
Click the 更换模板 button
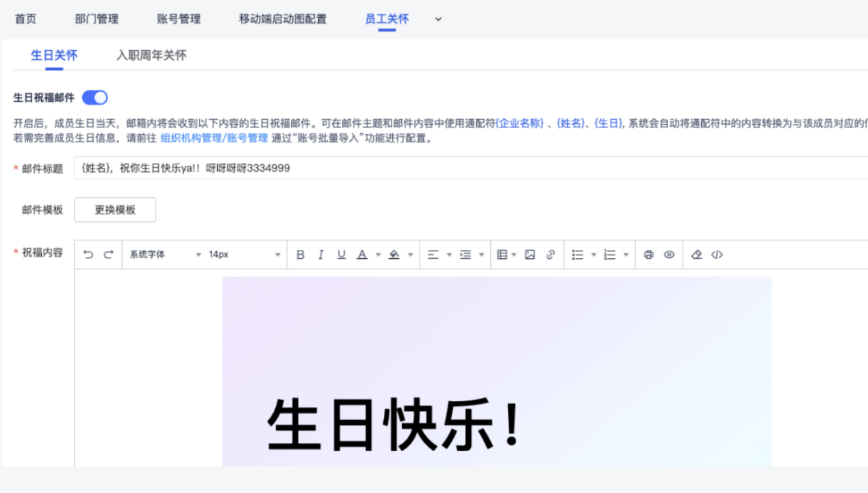pyautogui.click(x=115, y=210)
